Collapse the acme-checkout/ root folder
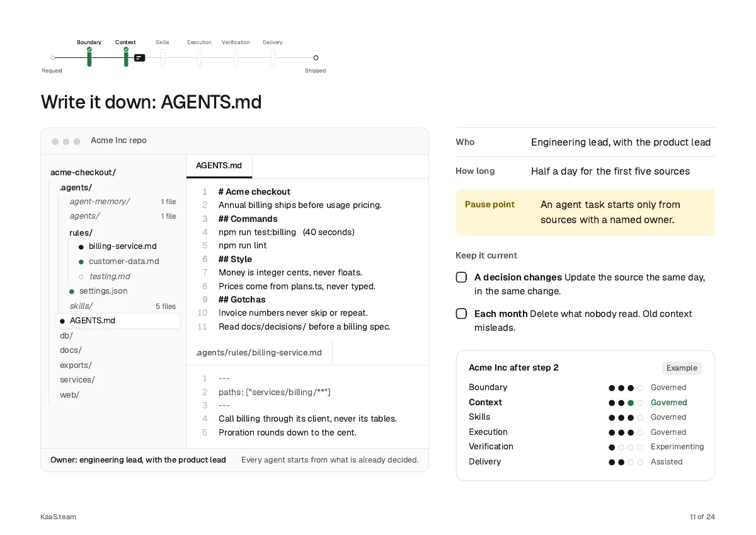This screenshot has height=535, width=756. coord(83,173)
